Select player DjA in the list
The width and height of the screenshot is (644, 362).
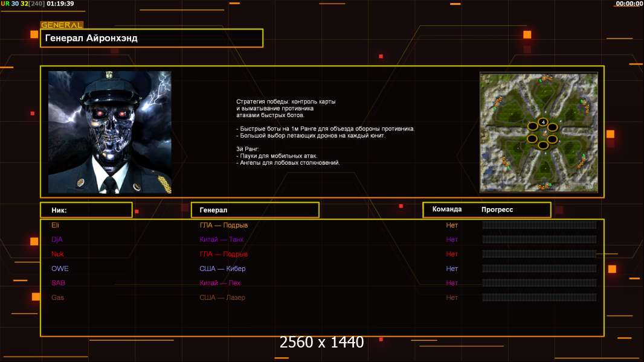click(57, 240)
